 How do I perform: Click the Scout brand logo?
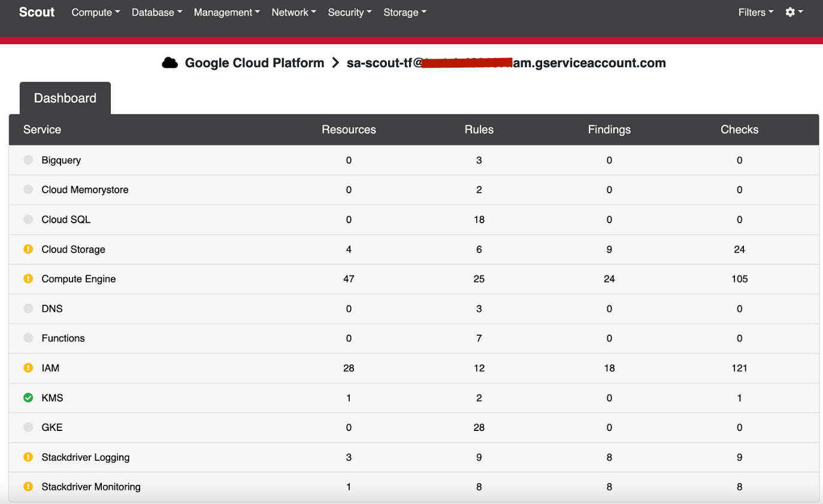coord(37,12)
